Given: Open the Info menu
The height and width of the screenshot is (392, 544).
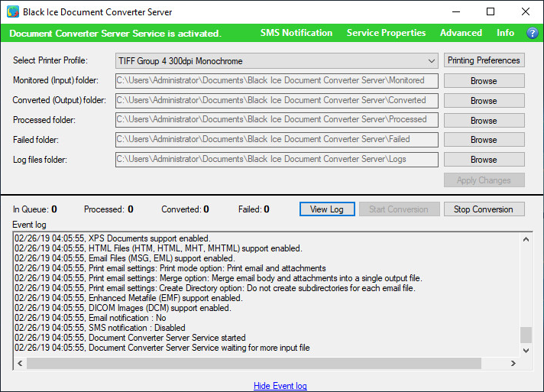Looking at the screenshot, I should point(505,33).
